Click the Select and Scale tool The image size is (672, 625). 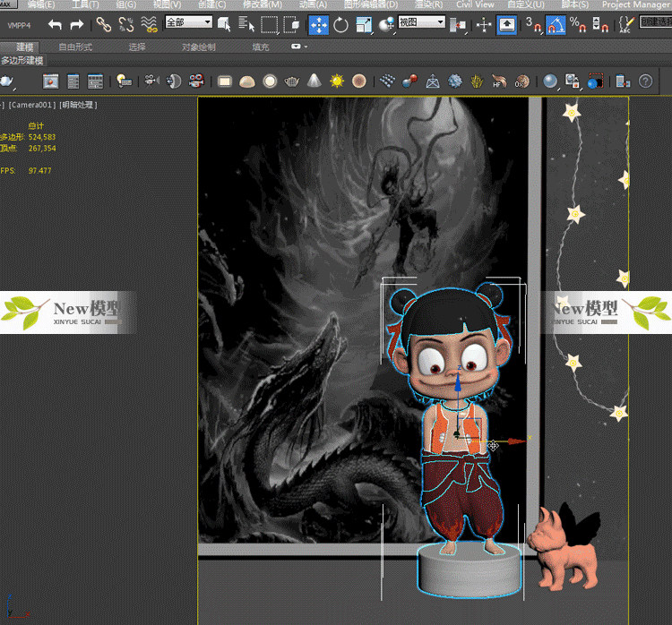(x=364, y=25)
